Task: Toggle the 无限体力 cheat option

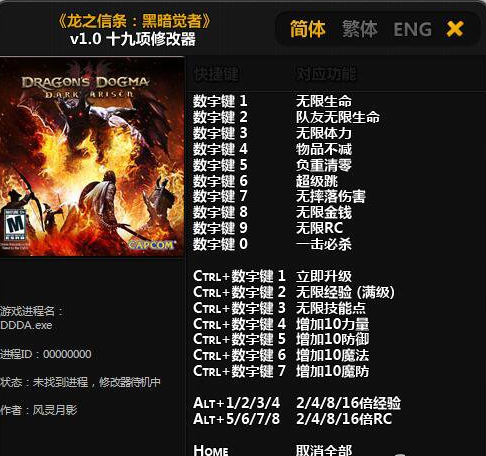Action: click(324, 133)
